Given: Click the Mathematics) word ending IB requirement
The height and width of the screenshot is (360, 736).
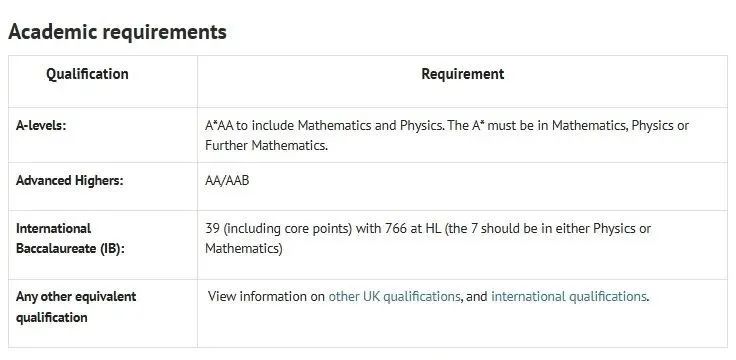Looking at the screenshot, I should [244, 249].
